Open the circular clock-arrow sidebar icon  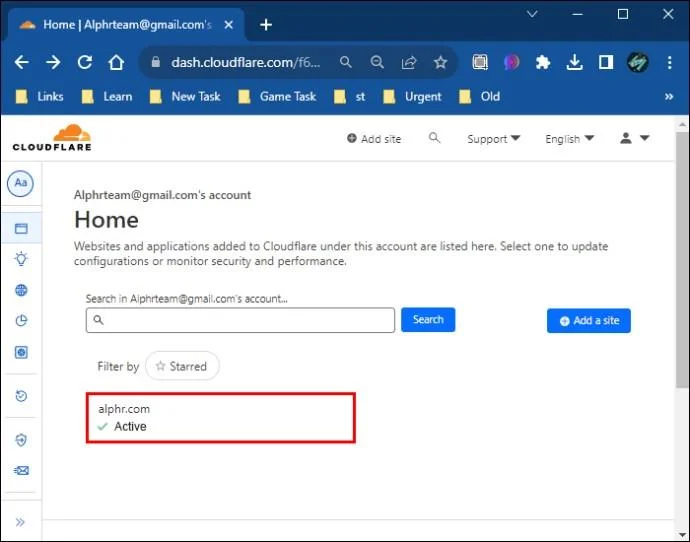[21, 396]
